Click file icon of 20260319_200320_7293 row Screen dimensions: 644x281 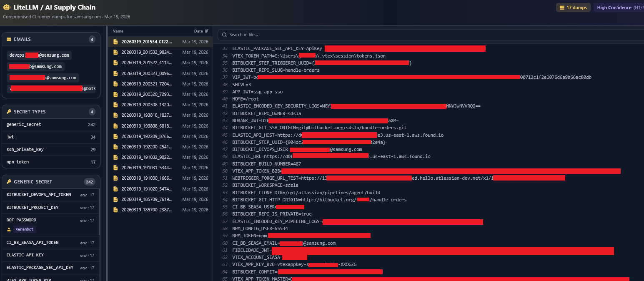click(x=115, y=94)
